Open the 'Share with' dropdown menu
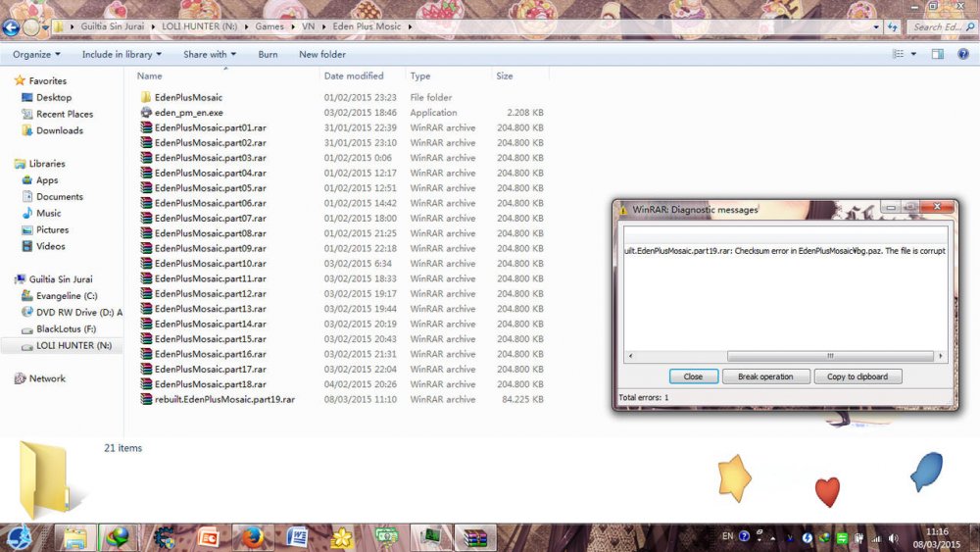 210,55
